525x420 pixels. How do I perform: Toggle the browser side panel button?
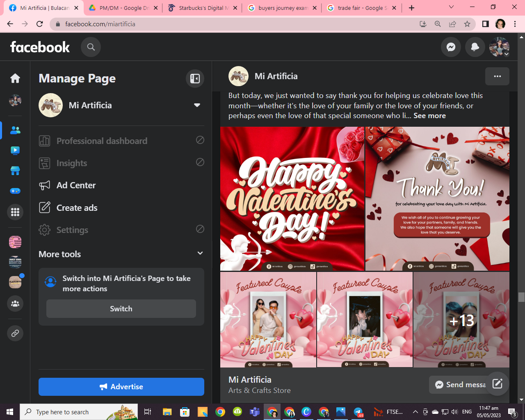tap(485, 24)
